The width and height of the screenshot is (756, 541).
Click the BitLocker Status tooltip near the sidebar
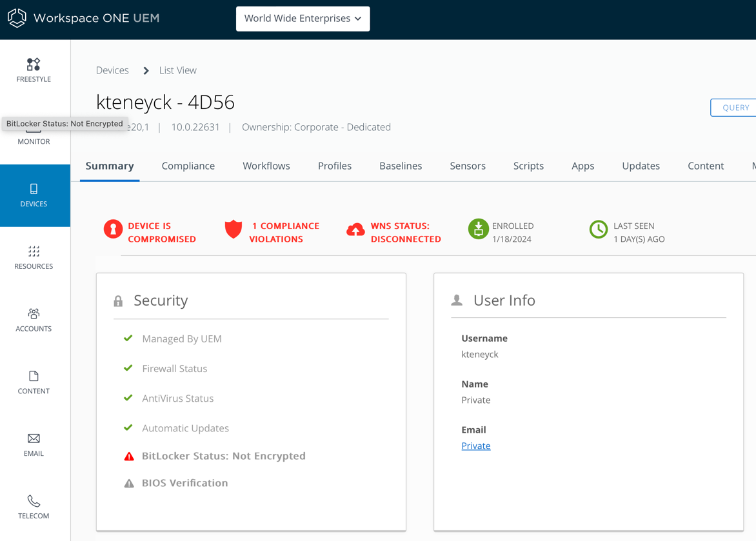[65, 123]
